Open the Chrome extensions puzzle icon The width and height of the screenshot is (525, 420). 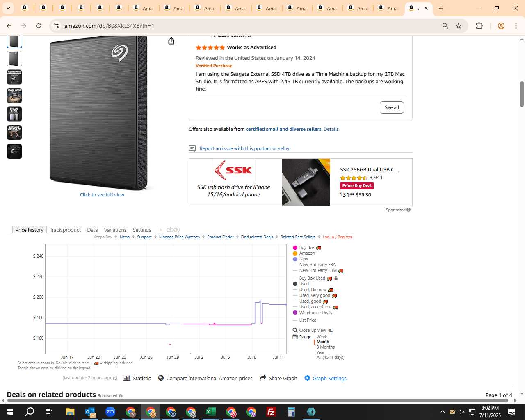coord(479,26)
